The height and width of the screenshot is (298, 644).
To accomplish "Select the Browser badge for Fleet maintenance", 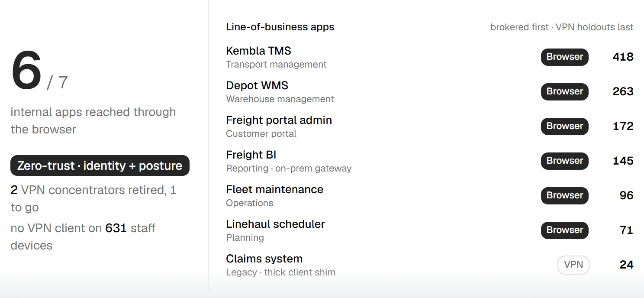I will click(x=564, y=195).
